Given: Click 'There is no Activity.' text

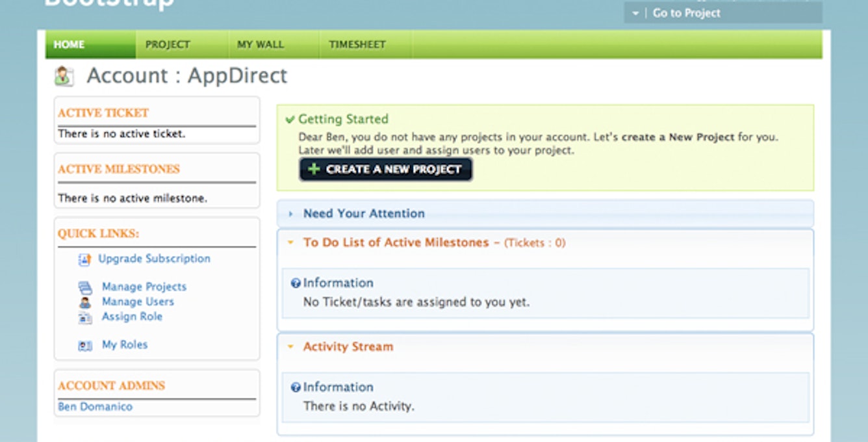Looking at the screenshot, I should tap(359, 406).
